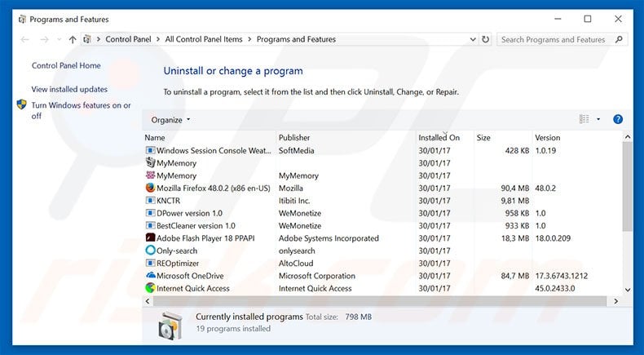Viewport: 644px width, 355px height.
Task: Click the forward navigation arrow
Action: pos(44,39)
